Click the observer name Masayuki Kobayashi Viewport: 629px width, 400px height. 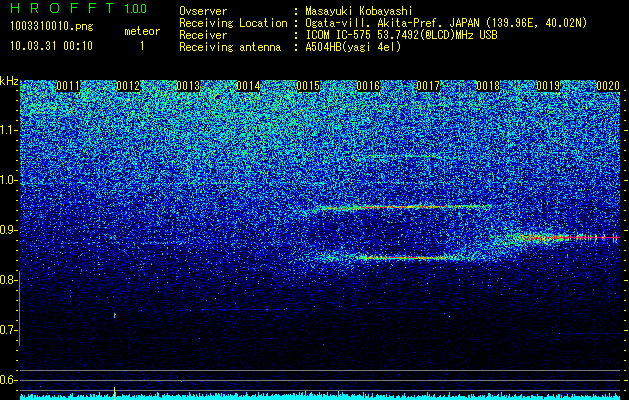359,11
